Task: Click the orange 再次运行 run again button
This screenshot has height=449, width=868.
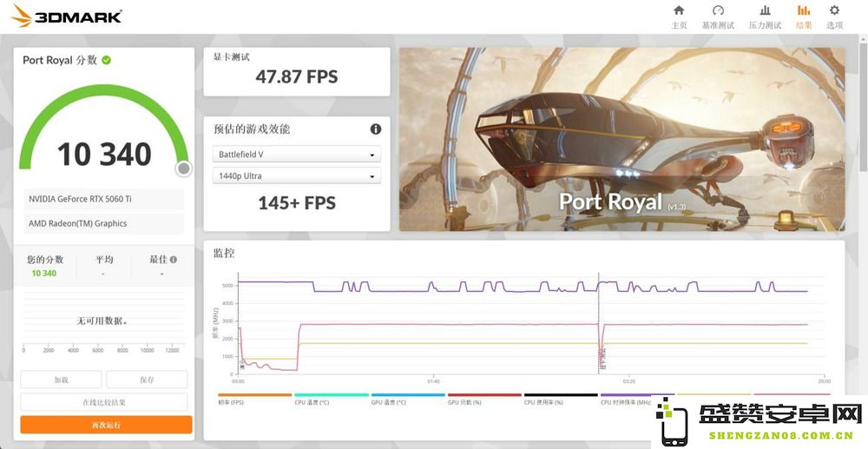Action: 106,426
